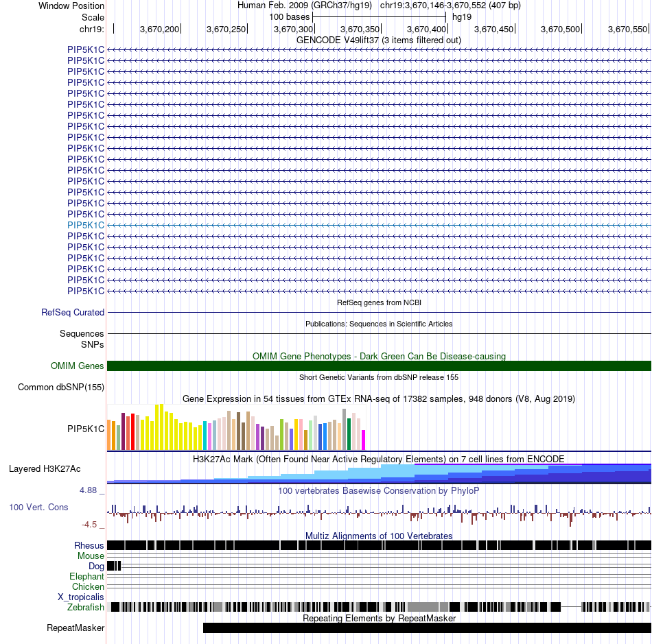Click the PhyloP conservation wiggle graph
The height and width of the screenshot is (644, 652).
[x=380, y=514]
